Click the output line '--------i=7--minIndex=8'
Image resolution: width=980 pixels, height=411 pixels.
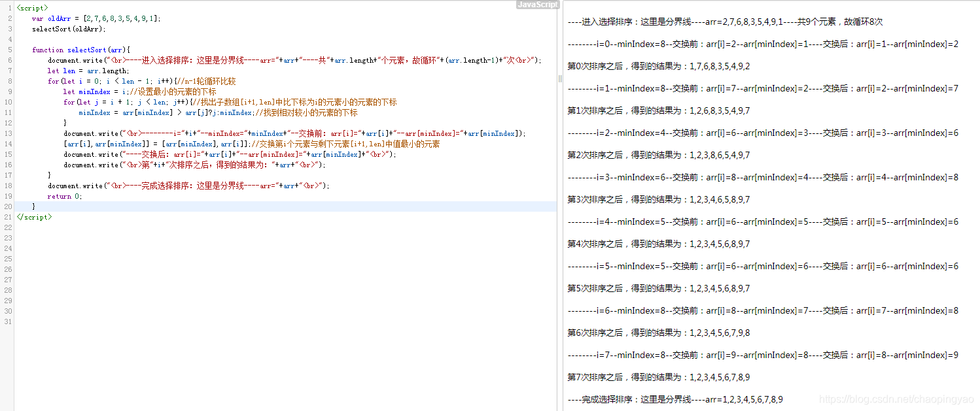763,355
